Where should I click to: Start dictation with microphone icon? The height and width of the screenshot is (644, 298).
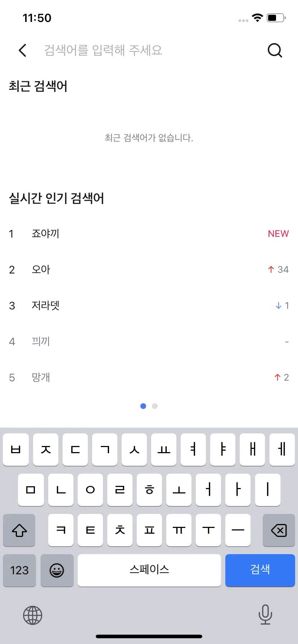265,615
